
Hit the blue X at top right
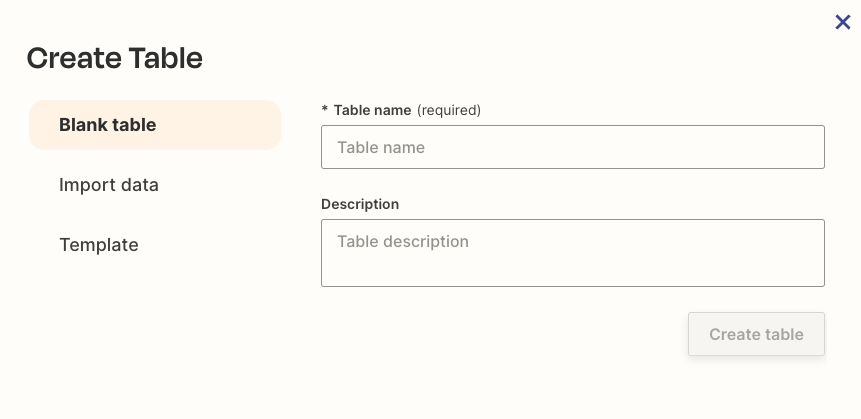[842, 22]
